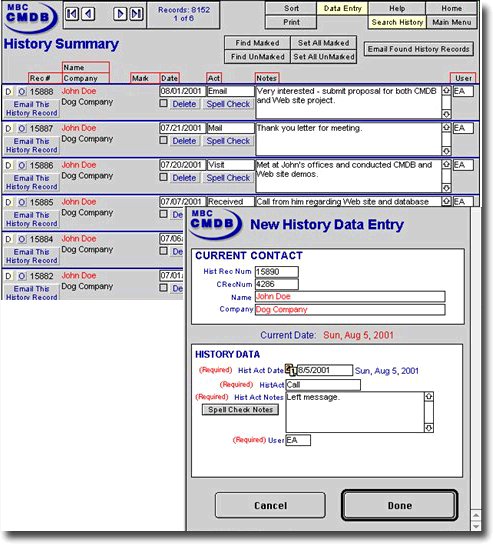Mark checkbox for record 15887
This screenshot has height=544, width=493.
(x=163, y=140)
